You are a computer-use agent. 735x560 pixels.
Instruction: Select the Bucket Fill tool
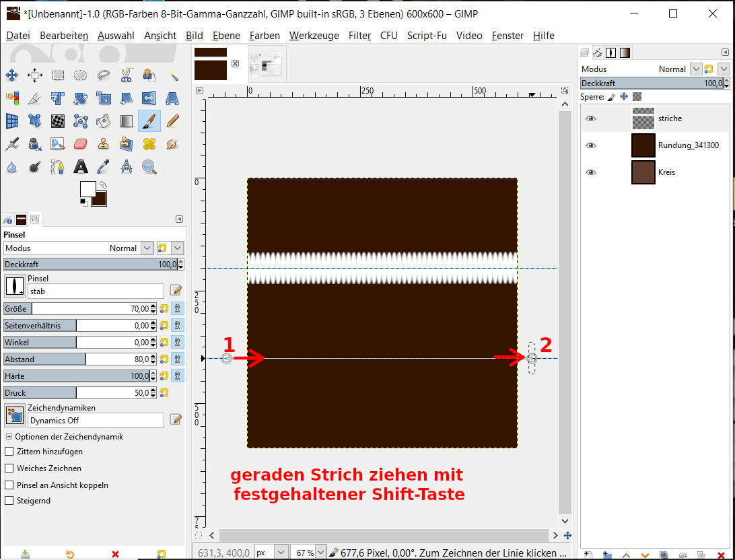point(104,121)
